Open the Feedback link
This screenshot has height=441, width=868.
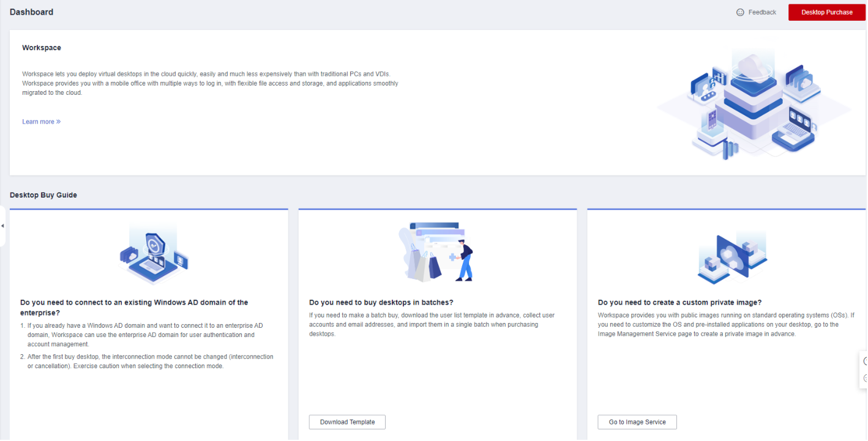[x=762, y=12]
